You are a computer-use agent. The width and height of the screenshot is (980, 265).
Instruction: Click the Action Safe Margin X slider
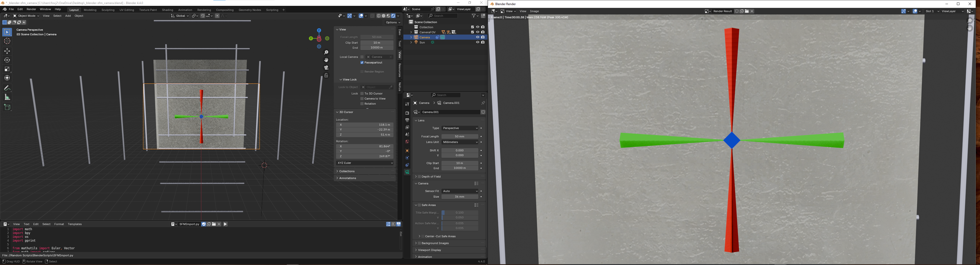pyautogui.click(x=460, y=224)
